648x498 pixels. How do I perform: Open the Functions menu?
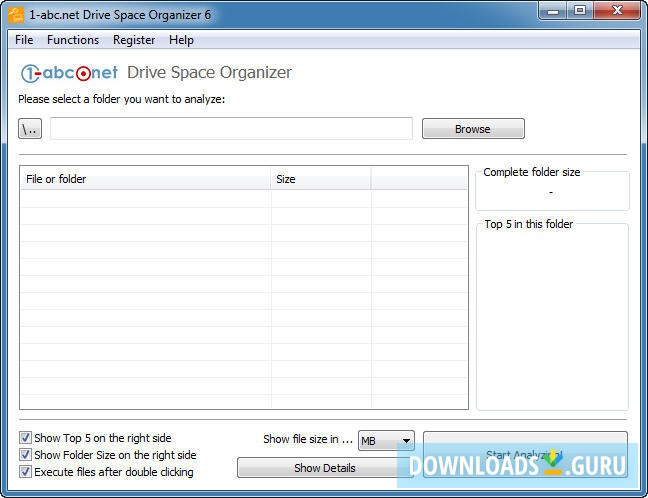click(x=73, y=40)
